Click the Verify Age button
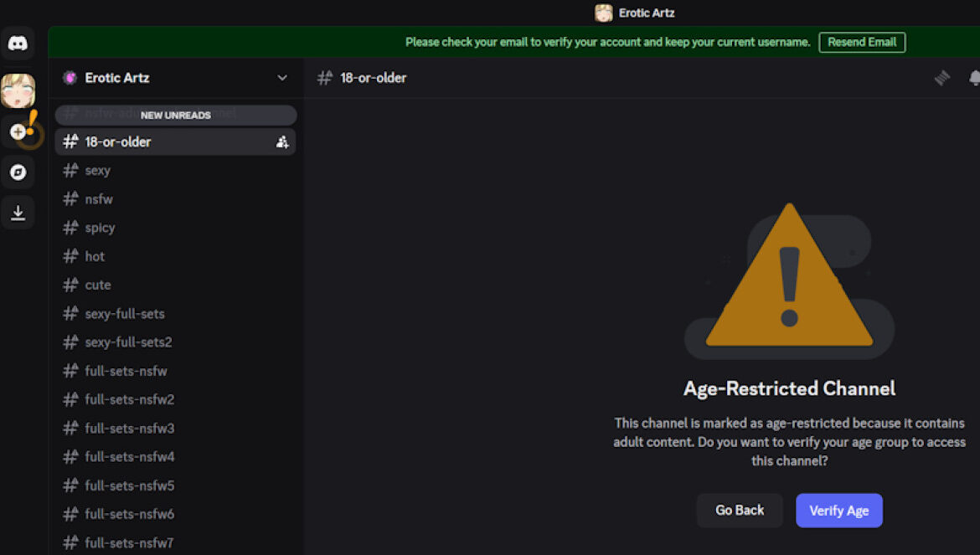This screenshot has height=555, width=980. pyautogui.click(x=838, y=511)
